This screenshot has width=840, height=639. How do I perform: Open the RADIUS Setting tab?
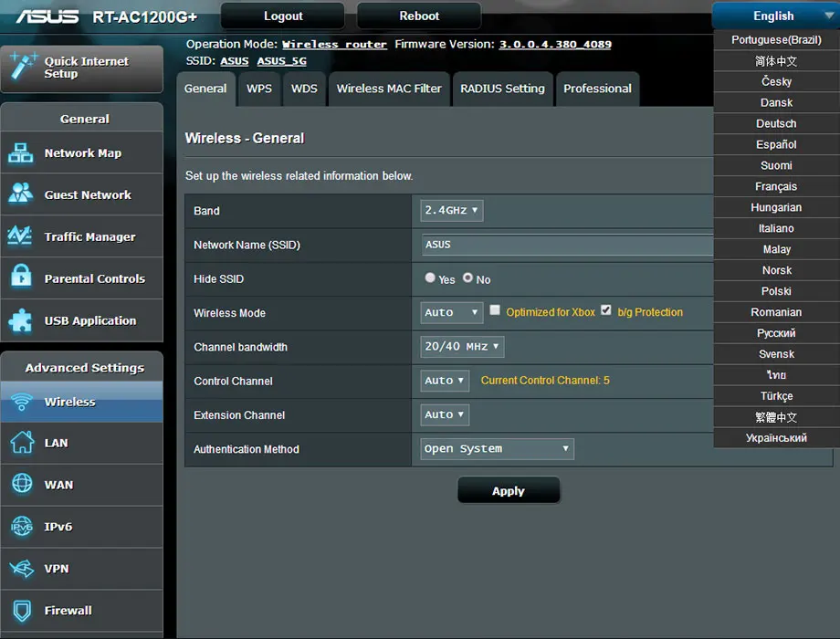point(502,89)
